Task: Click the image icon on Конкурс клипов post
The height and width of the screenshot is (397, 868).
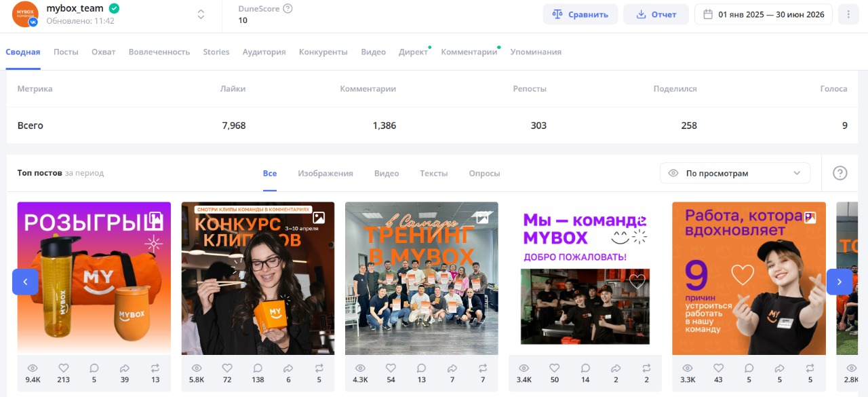Action: coord(319,219)
